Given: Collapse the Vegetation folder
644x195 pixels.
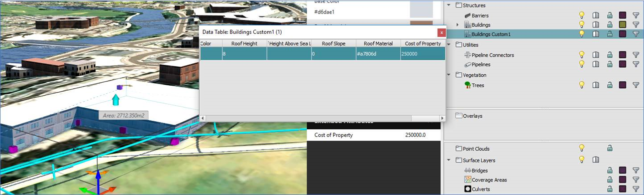Looking at the screenshot, I should click(x=449, y=75).
